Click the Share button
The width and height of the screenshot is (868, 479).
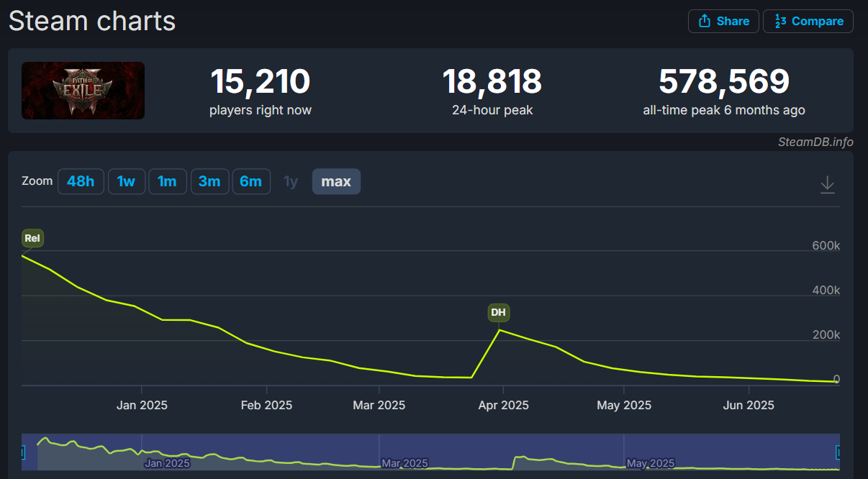tap(723, 21)
